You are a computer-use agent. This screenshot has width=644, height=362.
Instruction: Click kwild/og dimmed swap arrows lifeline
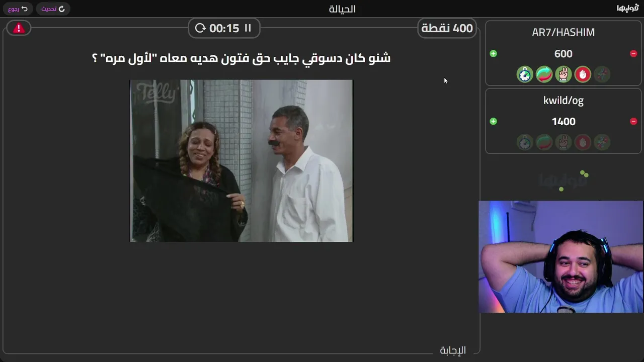click(x=544, y=142)
